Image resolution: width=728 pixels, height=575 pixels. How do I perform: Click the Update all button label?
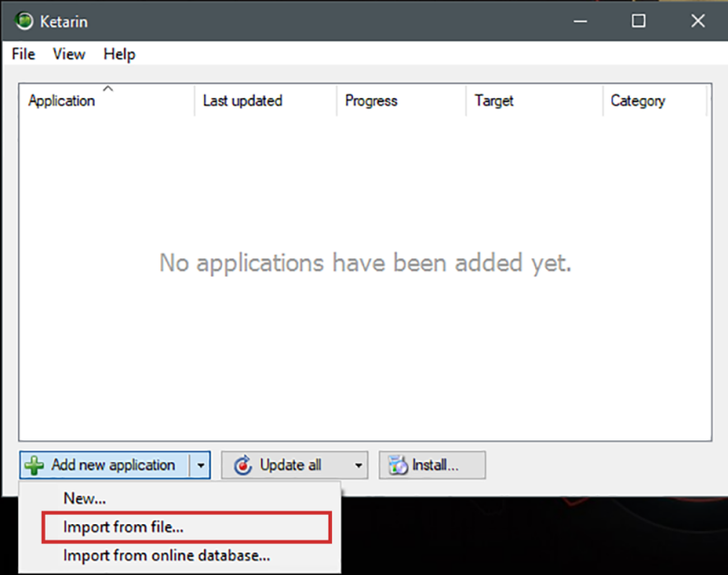click(290, 465)
